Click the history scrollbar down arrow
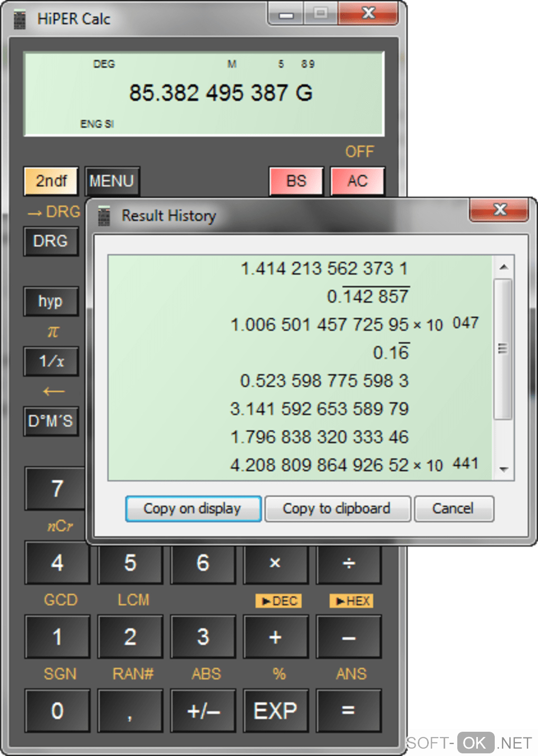The image size is (538, 756). click(504, 469)
